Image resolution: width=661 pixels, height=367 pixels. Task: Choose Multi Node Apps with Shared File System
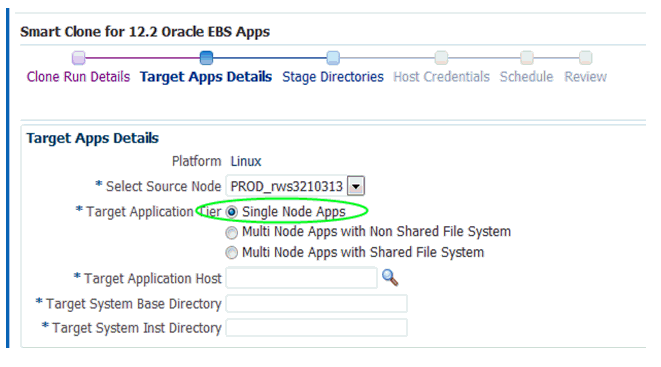(x=231, y=252)
